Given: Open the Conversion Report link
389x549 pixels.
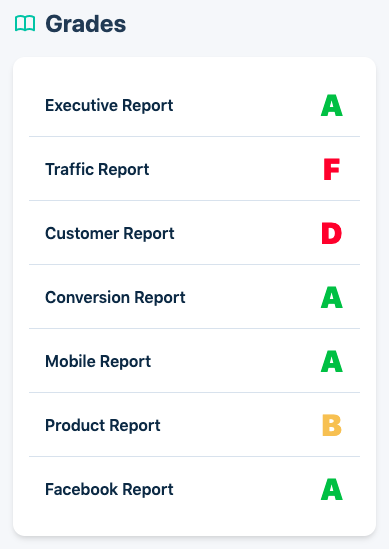Looking at the screenshot, I should [115, 297].
